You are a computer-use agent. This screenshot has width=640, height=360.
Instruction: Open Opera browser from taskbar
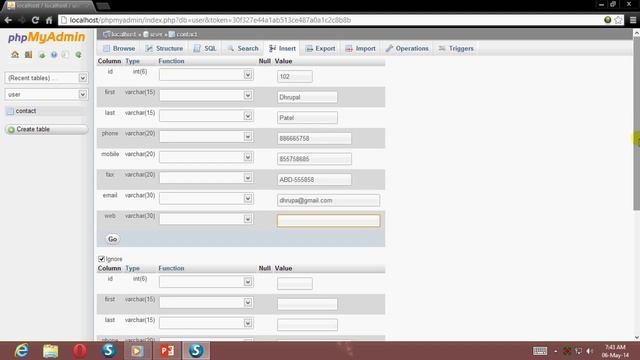[x=80, y=351]
